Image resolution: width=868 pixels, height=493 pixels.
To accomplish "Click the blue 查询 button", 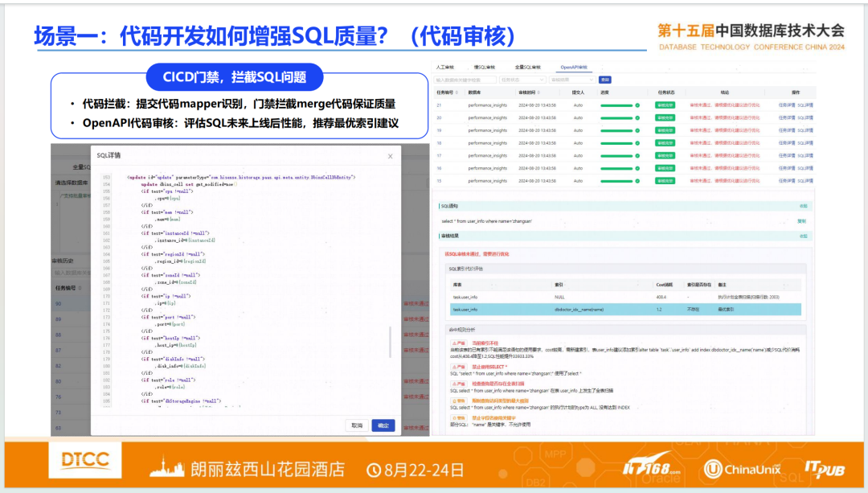I will 605,80.
